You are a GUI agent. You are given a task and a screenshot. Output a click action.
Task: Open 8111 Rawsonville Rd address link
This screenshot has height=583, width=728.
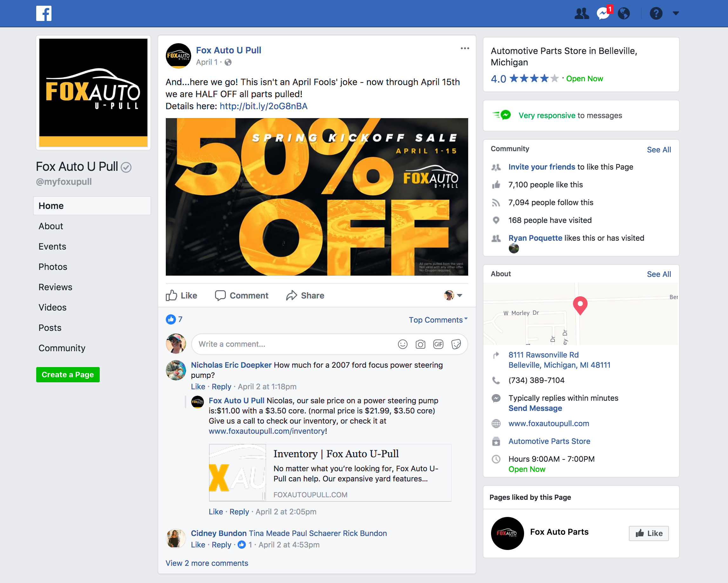(x=559, y=360)
